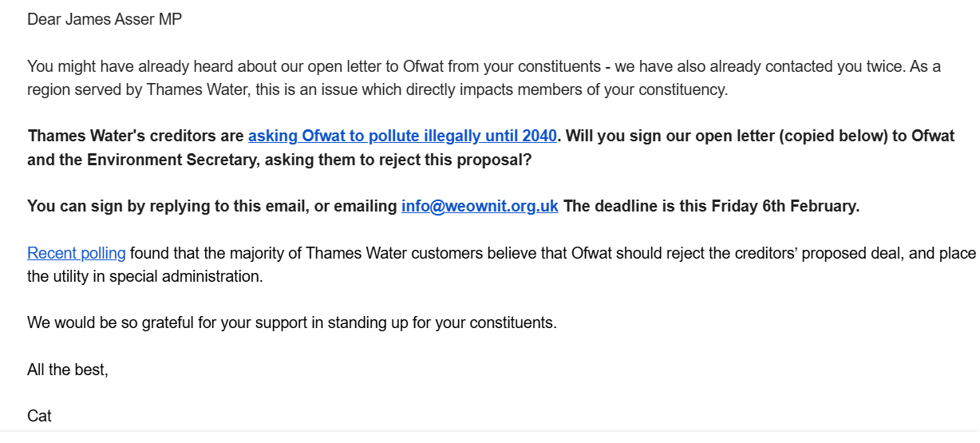Click the 'and the Environment Secretary' bold line

(144, 160)
